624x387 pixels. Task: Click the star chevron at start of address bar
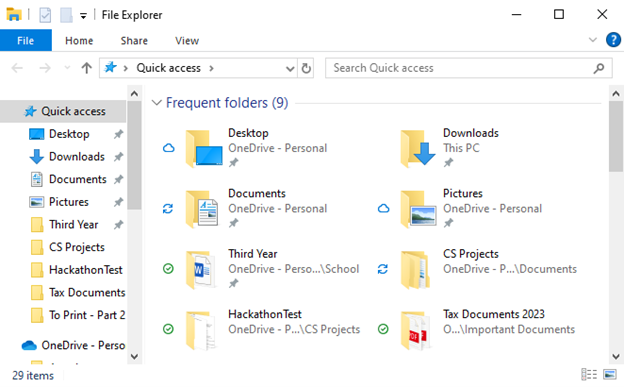(x=125, y=68)
